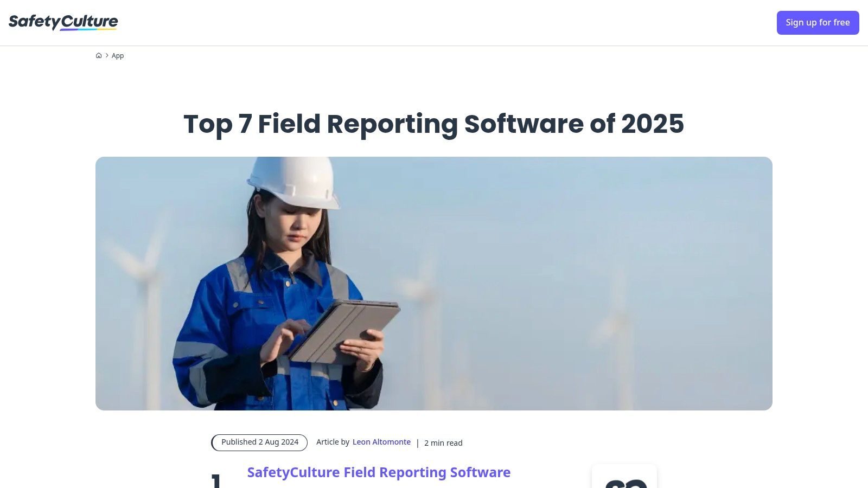Click the Published 2 Aug 2024 badge
This screenshot has width=868, height=488.
[259, 442]
